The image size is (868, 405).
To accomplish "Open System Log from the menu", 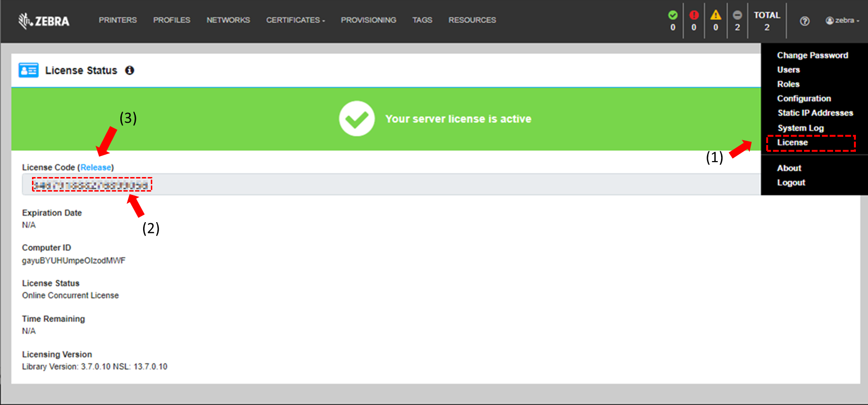I will [x=801, y=128].
